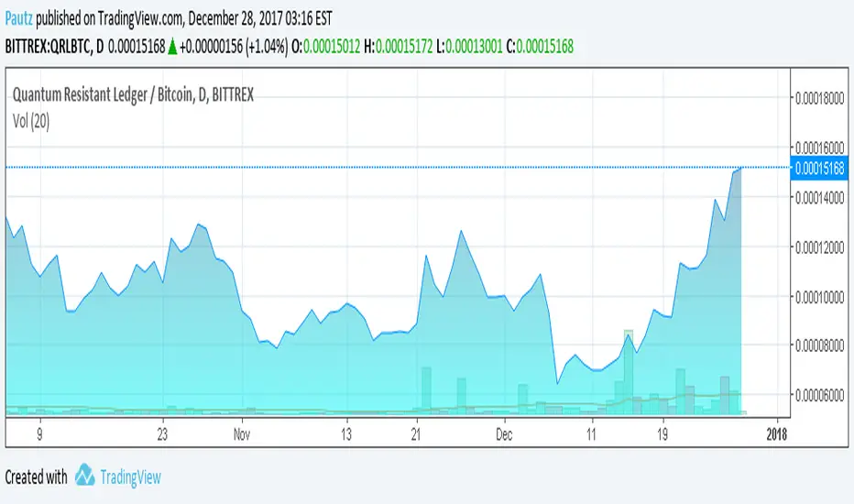The width and height of the screenshot is (854, 504).
Task: Click the green up-arrow price change indicator
Action: point(172,47)
